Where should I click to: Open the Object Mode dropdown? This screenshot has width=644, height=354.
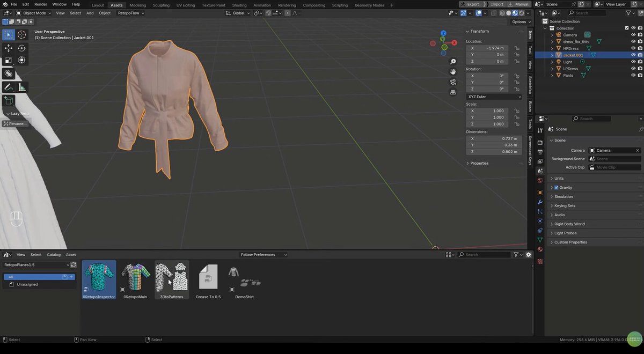point(34,13)
